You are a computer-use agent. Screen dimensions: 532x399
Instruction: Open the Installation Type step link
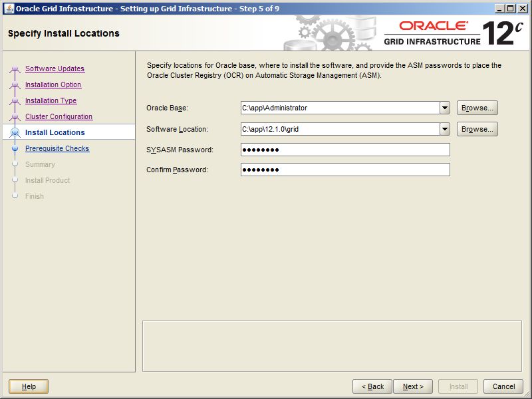tap(51, 100)
